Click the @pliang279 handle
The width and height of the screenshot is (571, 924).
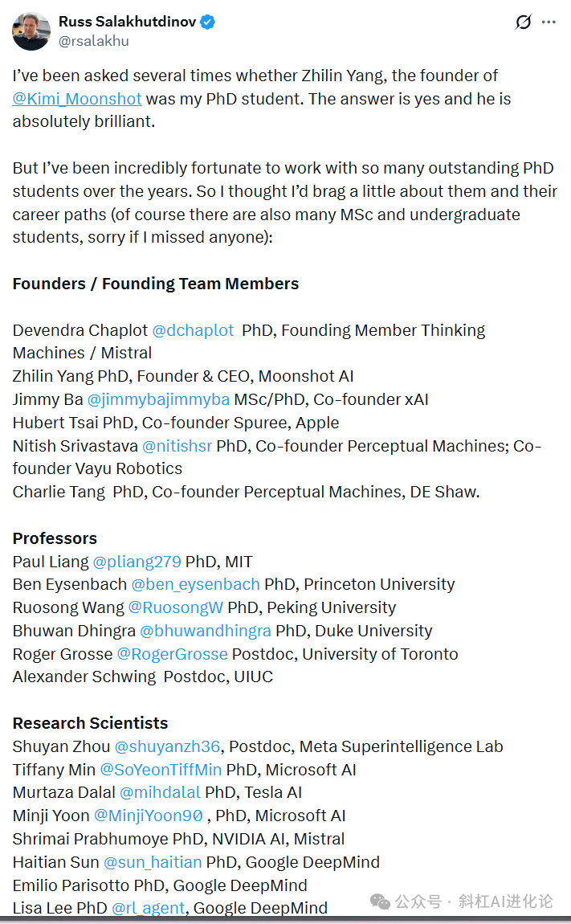[137, 562]
